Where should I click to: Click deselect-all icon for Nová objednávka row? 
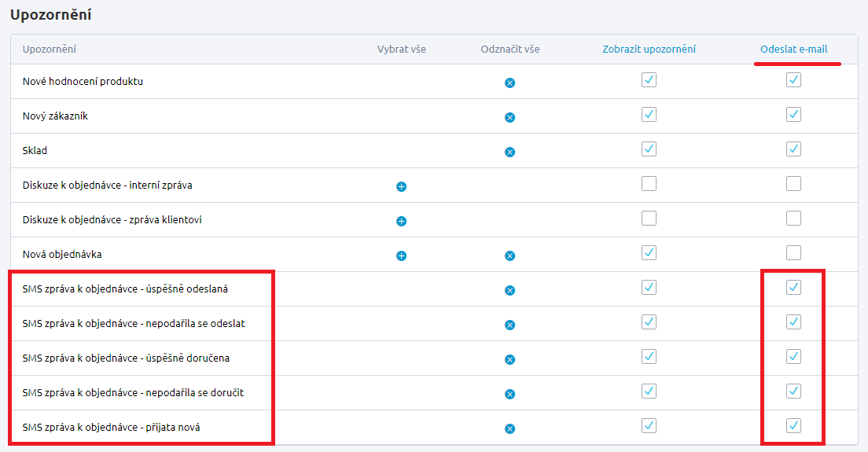[509, 255]
